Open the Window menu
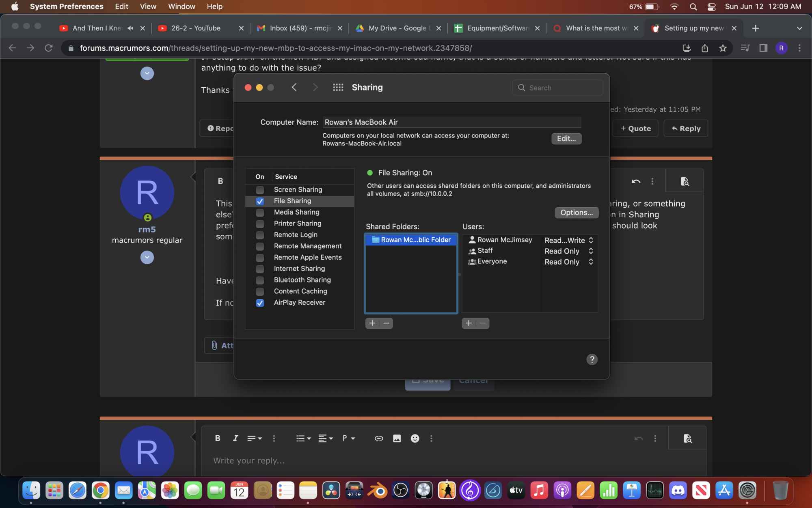 point(181,7)
